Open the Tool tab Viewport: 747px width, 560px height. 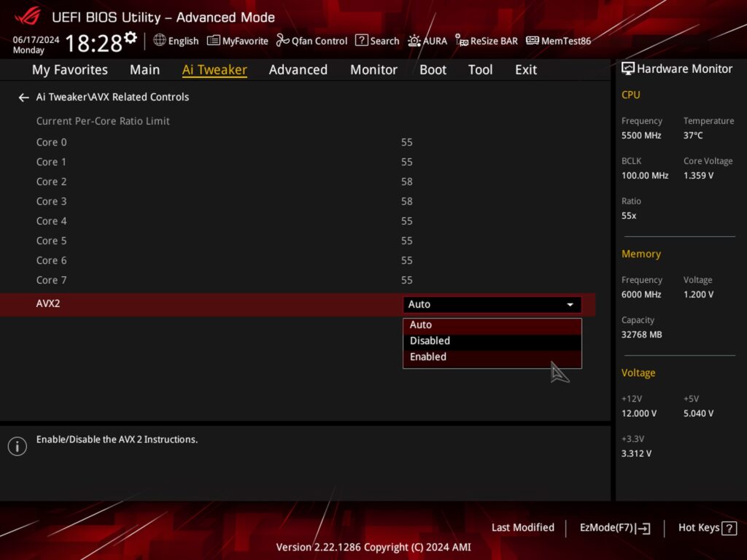[480, 70]
